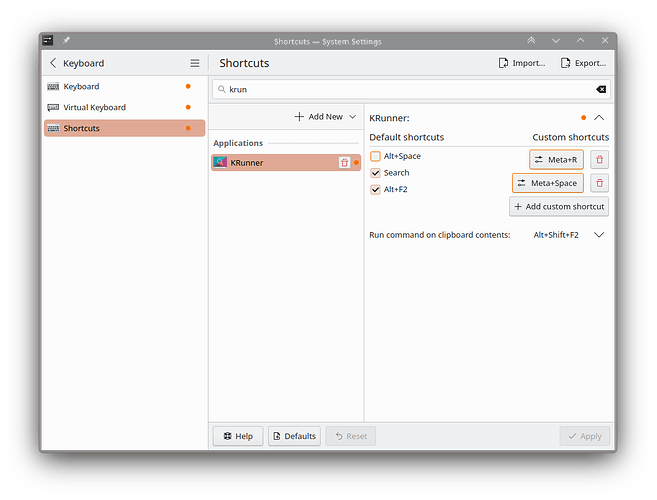Click the Defaults button

tap(295, 436)
